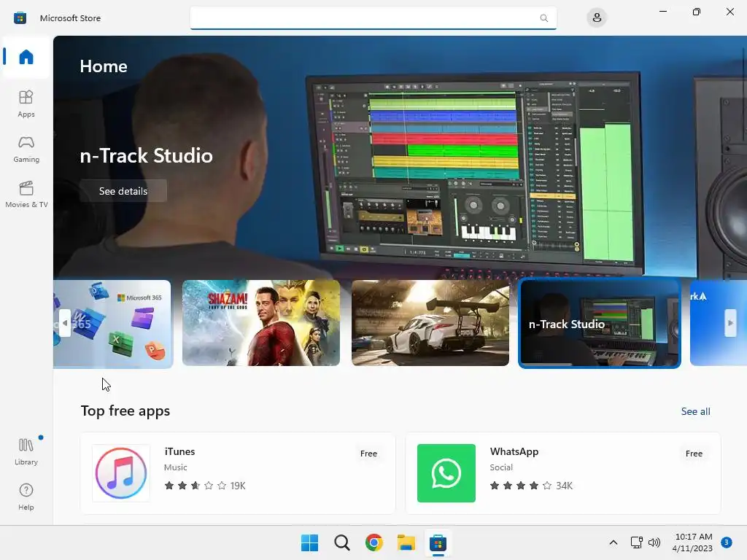Screen dimensions: 747x560
Task: Open the notification badge showing 3
Action: point(726,542)
